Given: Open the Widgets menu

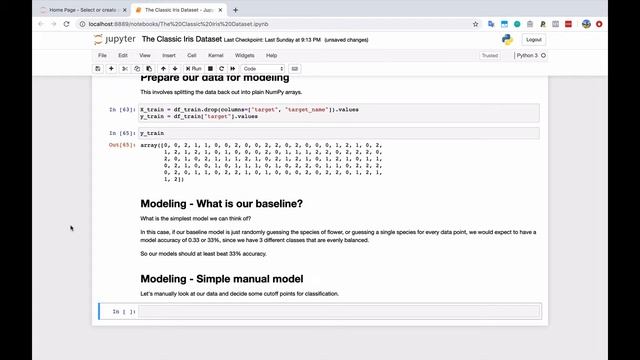Looking at the screenshot, I should [244, 56].
